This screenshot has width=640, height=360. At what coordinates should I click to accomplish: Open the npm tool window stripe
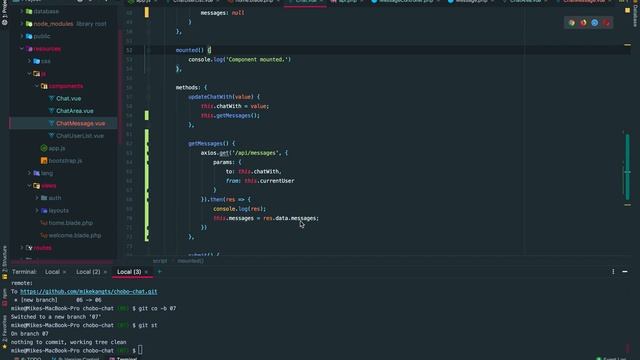click(4, 297)
